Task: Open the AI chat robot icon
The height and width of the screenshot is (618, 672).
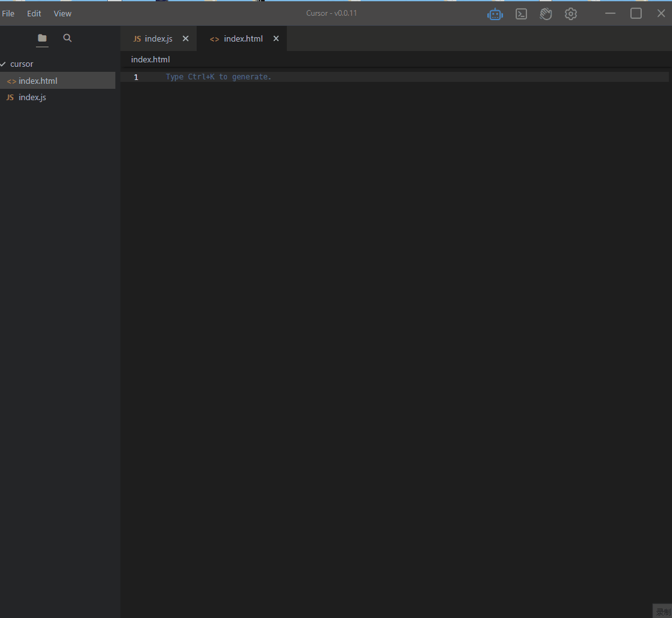Action: [495, 14]
